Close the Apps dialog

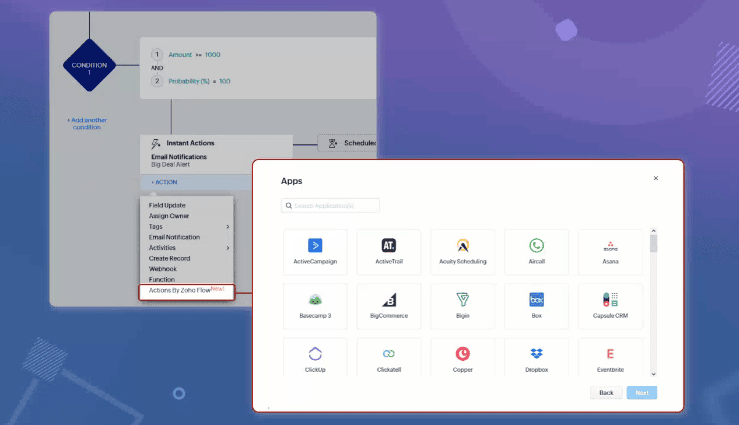click(x=656, y=178)
